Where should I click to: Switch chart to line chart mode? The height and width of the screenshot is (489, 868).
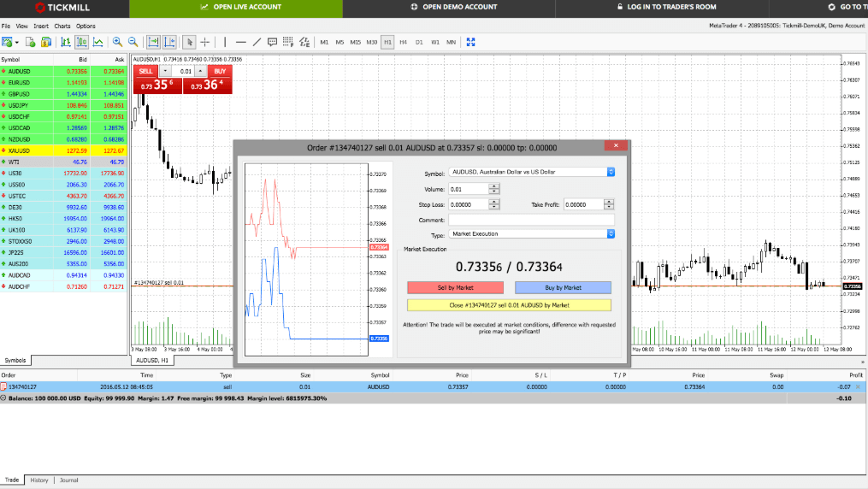(98, 42)
